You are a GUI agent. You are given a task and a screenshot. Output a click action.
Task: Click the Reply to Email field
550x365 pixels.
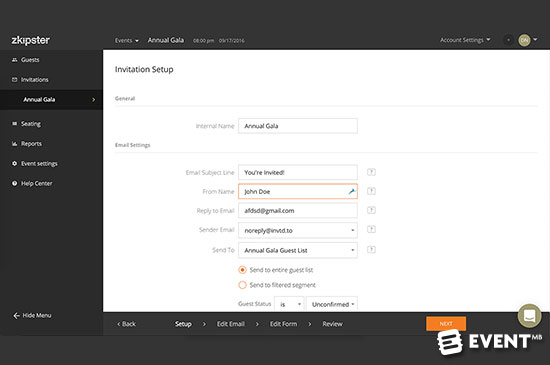click(x=298, y=211)
